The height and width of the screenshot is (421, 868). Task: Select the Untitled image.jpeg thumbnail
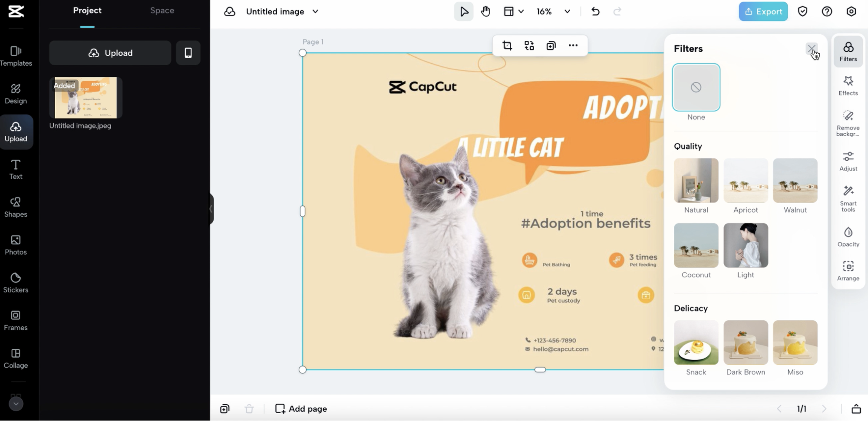click(86, 98)
